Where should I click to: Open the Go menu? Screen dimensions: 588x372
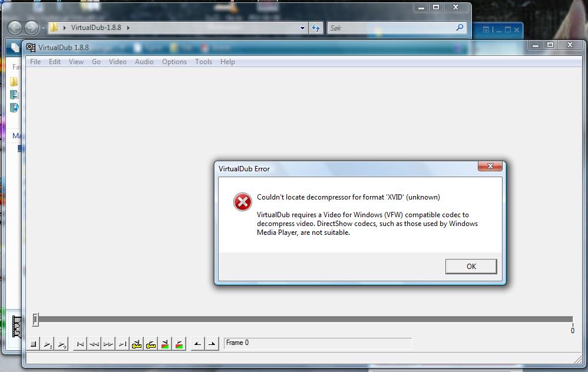[x=97, y=62]
